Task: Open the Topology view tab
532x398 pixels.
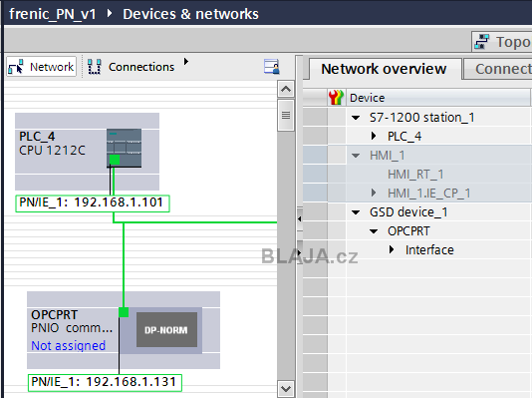Action: [502, 42]
